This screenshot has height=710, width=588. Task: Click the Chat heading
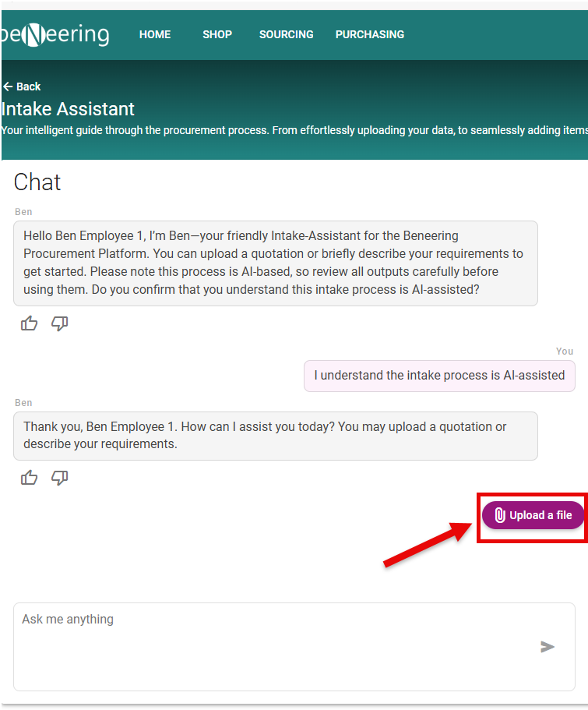pos(37,182)
